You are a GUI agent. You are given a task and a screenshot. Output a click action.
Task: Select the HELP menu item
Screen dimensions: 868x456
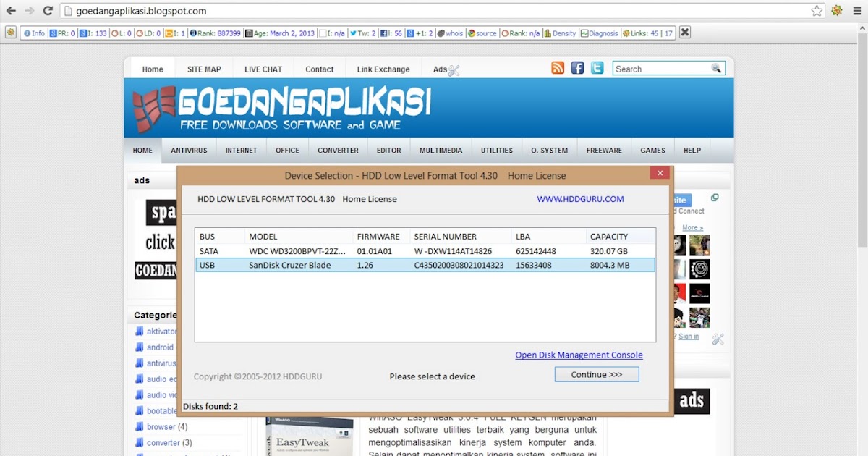[692, 151]
